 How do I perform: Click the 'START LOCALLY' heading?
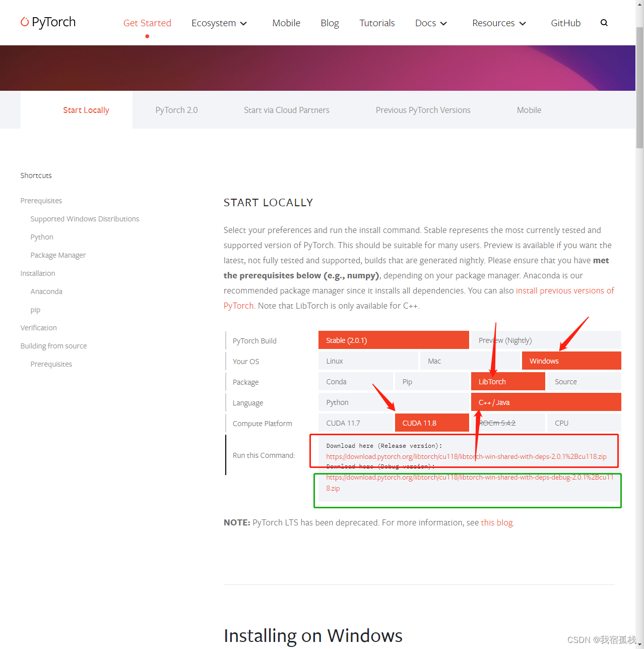268,203
